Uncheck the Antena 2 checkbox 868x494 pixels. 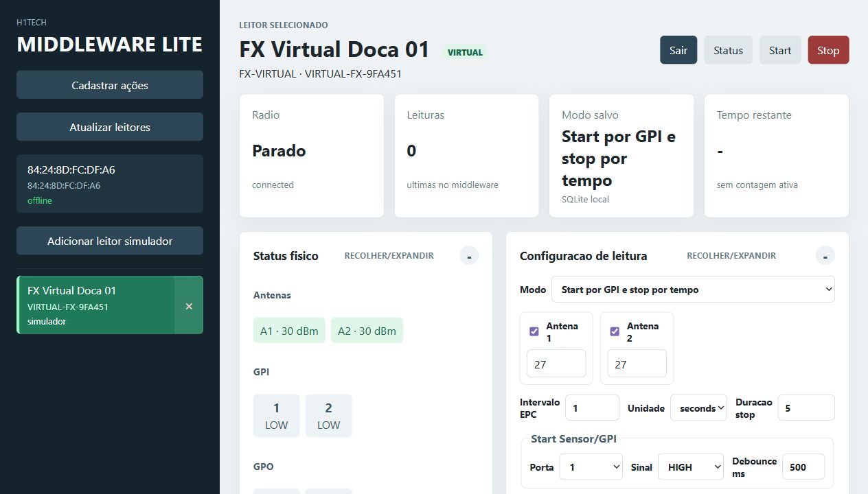click(x=615, y=331)
